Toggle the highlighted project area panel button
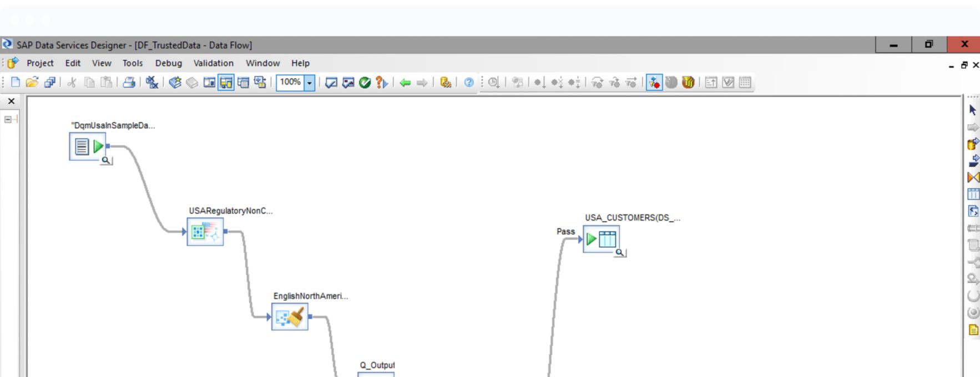This screenshot has width=980, height=377. pyautogui.click(x=226, y=83)
